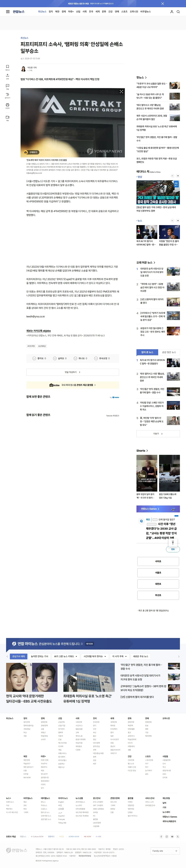The height and width of the screenshot is (868, 186).
Task: Expand the 오래 머문 뉴스 section arrow
Action: pos(154,262)
